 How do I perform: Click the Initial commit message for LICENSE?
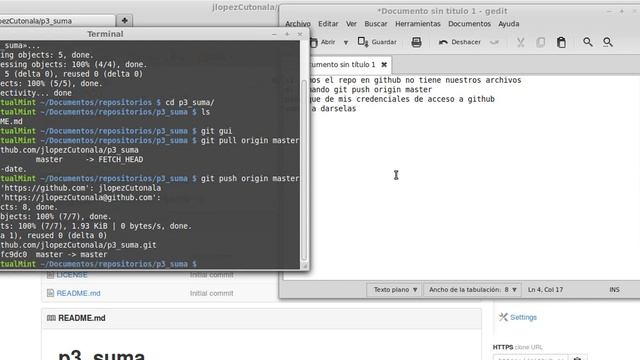click(211, 275)
